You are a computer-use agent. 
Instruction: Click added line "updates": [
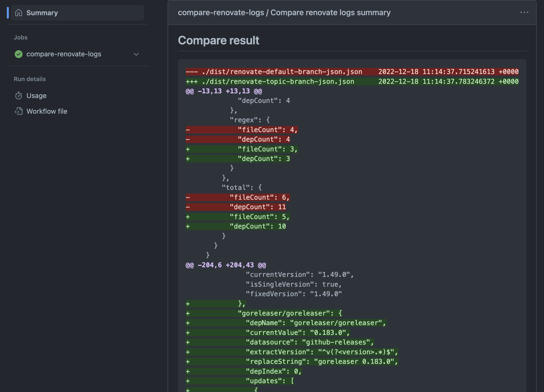pyautogui.click(x=240, y=381)
